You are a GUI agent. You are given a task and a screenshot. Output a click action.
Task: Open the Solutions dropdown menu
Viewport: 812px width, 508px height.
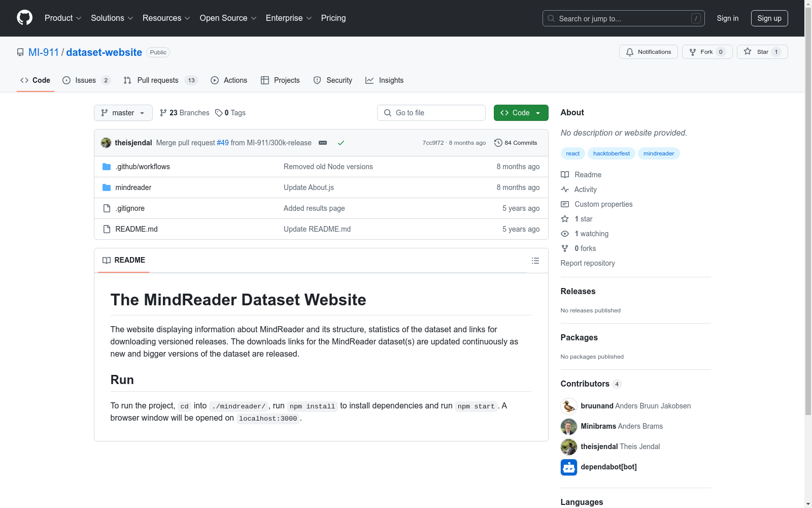[x=112, y=18]
